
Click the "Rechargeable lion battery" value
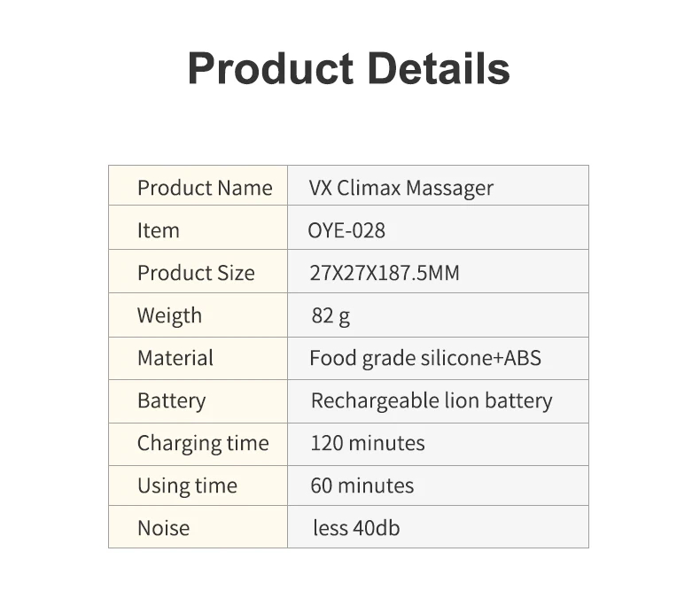(x=432, y=400)
